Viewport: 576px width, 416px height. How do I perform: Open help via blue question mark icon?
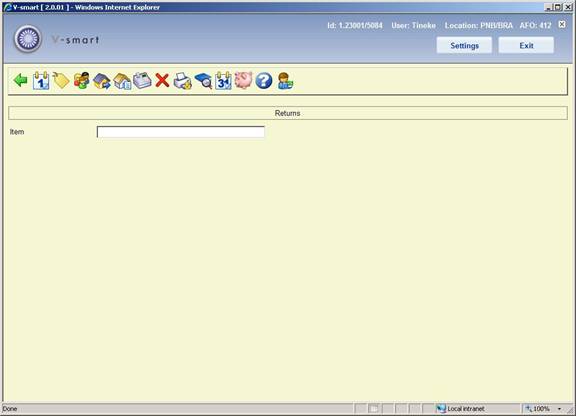(x=264, y=80)
